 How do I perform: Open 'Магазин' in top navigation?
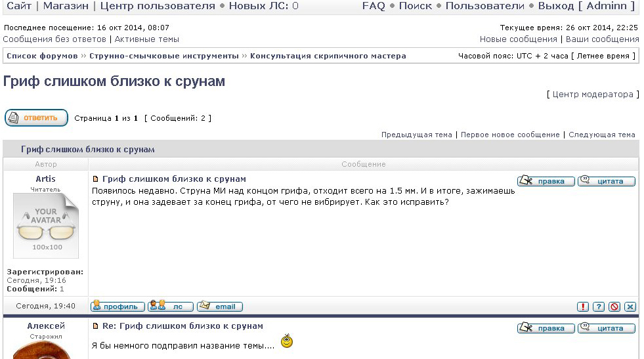click(65, 6)
